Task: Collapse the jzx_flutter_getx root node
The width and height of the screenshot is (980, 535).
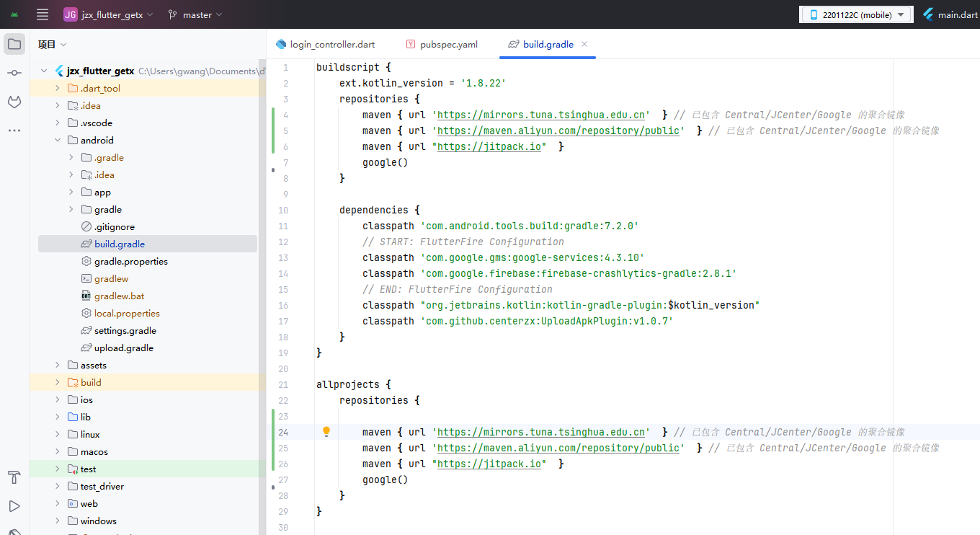Action: [44, 71]
